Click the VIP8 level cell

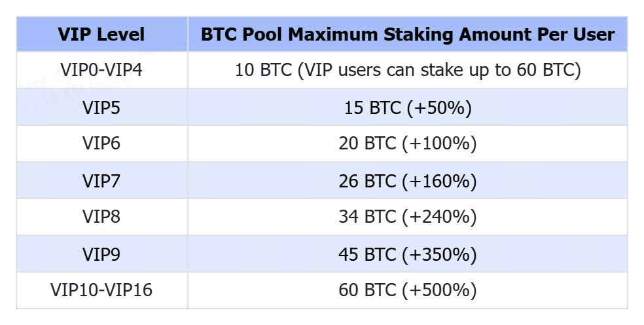[x=101, y=217]
